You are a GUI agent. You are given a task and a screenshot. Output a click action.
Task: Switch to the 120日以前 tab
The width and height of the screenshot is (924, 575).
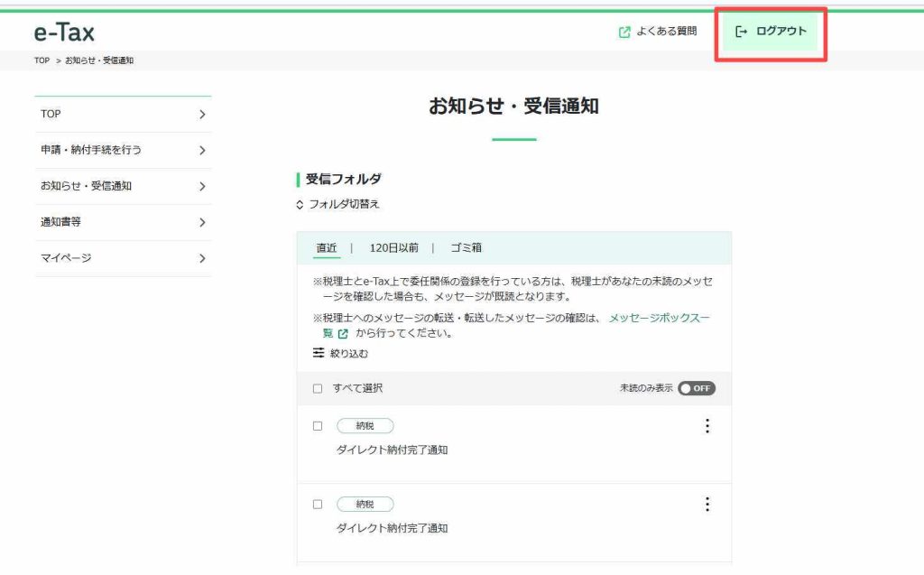393,248
